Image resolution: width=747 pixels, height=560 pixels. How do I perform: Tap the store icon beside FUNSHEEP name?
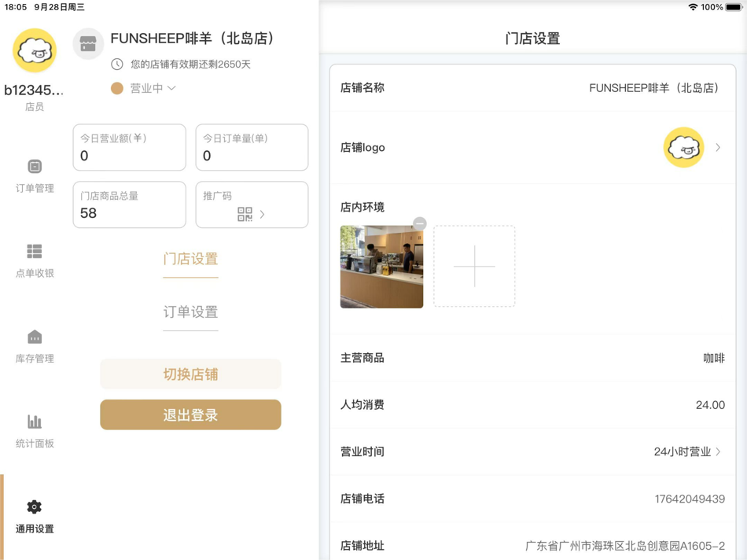click(88, 44)
